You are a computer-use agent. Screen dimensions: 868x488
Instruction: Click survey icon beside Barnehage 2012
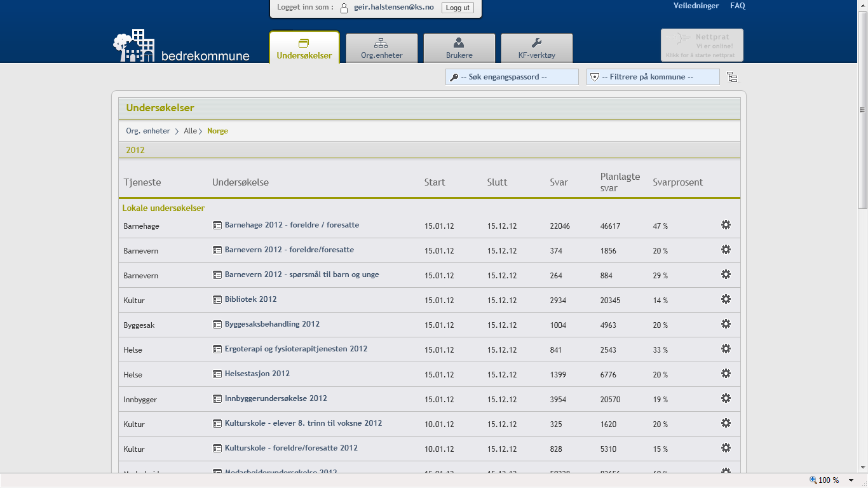click(217, 225)
